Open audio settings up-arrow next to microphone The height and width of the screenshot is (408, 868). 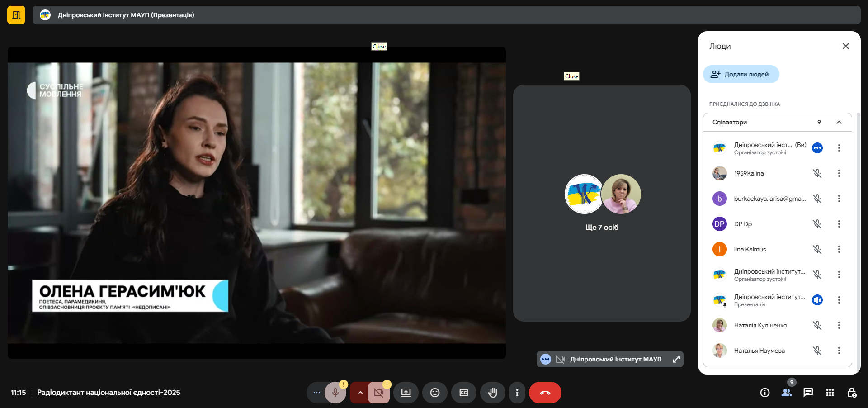pos(360,393)
